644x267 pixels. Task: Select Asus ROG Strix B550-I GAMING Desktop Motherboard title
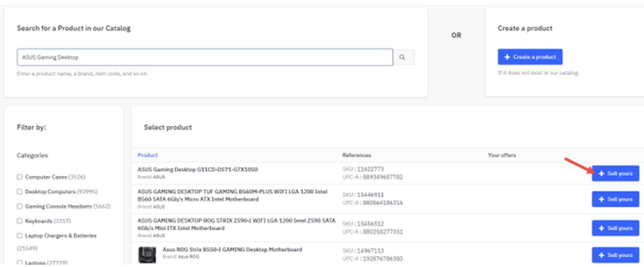point(232,249)
